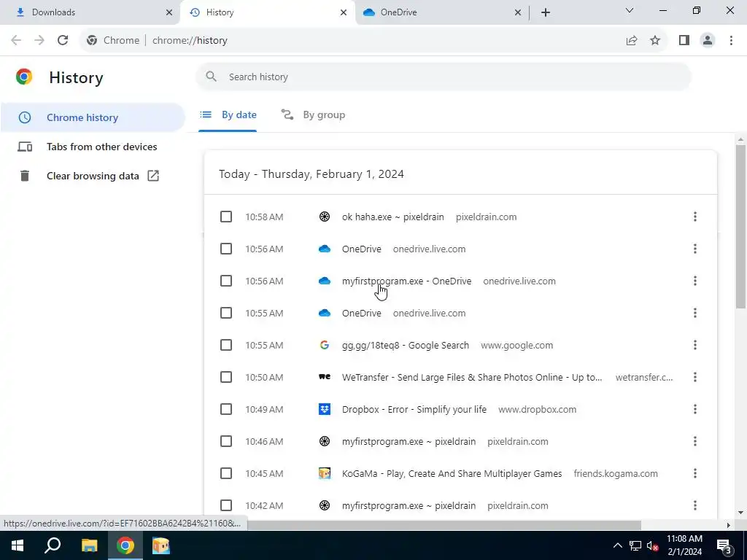Reload the page with the refresh icon

tap(63, 41)
